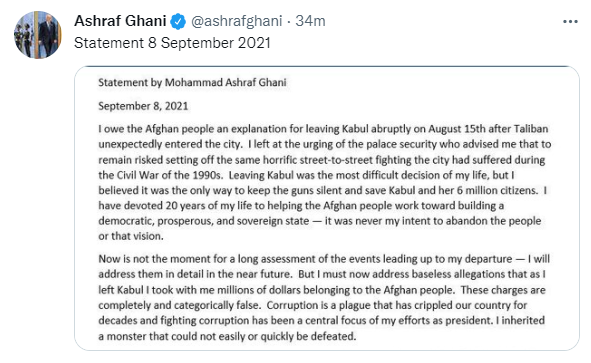This screenshot has height=363, width=591.
Task: Click the 'September 8, 2021' date line
Action: pyautogui.click(x=143, y=106)
